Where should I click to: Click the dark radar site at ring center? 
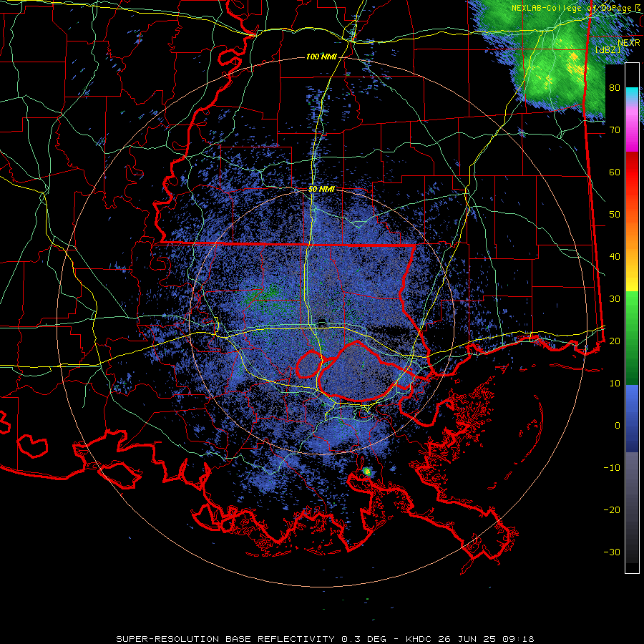pos(321,321)
